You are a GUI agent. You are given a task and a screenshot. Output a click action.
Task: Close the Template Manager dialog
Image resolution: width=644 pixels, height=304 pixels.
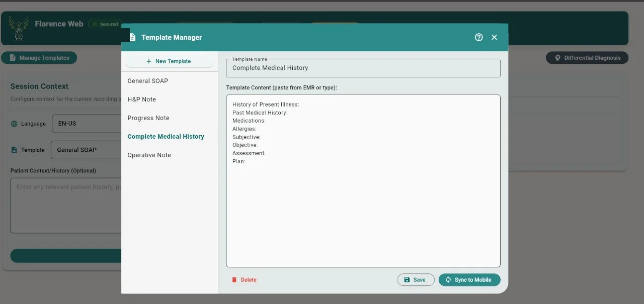click(494, 37)
